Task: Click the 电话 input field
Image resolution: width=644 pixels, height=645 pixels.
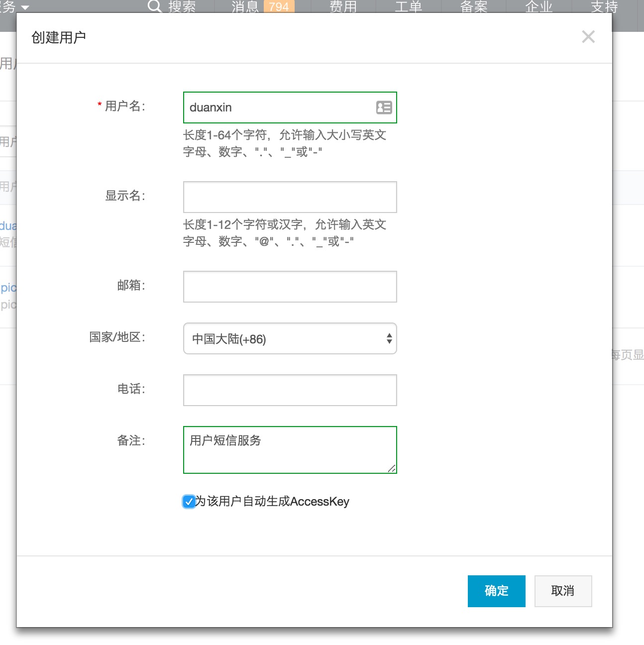Action: coord(290,390)
